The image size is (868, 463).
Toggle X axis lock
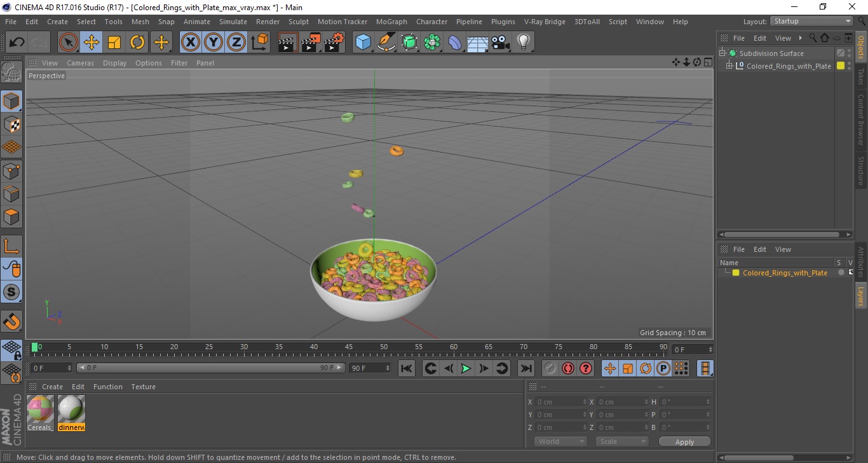click(x=190, y=43)
